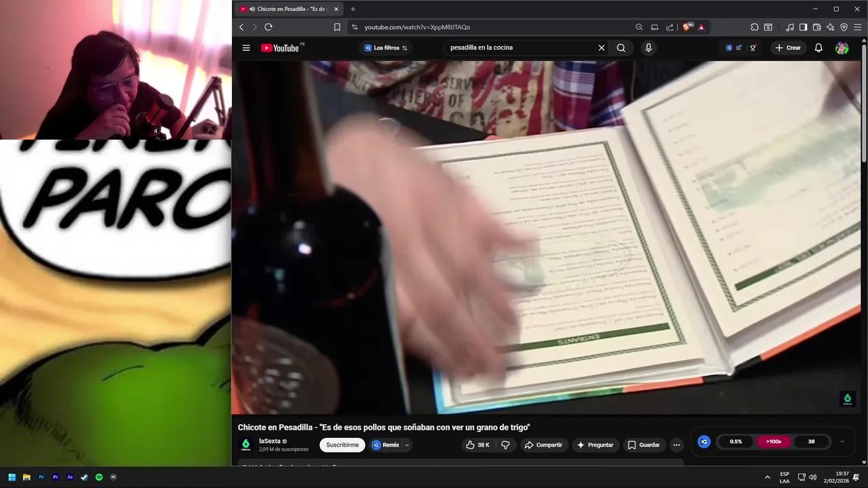The image size is (868, 488).
Task: Open Steam from taskbar
Action: click(x=84, y=477)
